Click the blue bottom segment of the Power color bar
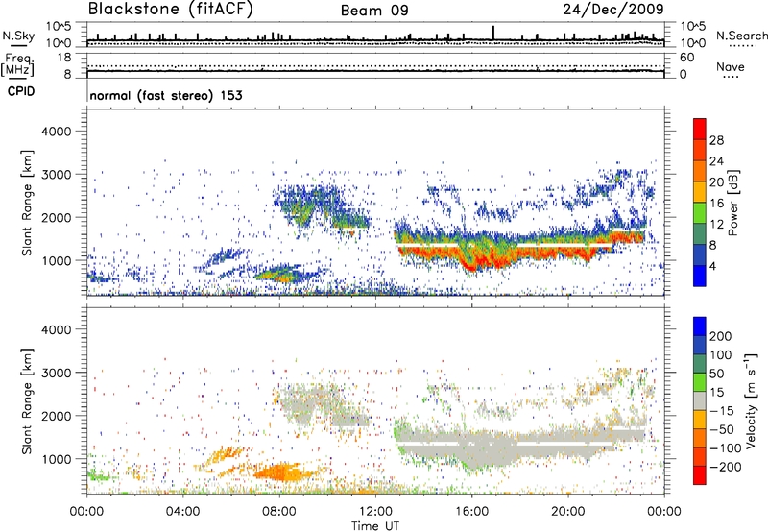768x532 pixels. click(700, 276)
